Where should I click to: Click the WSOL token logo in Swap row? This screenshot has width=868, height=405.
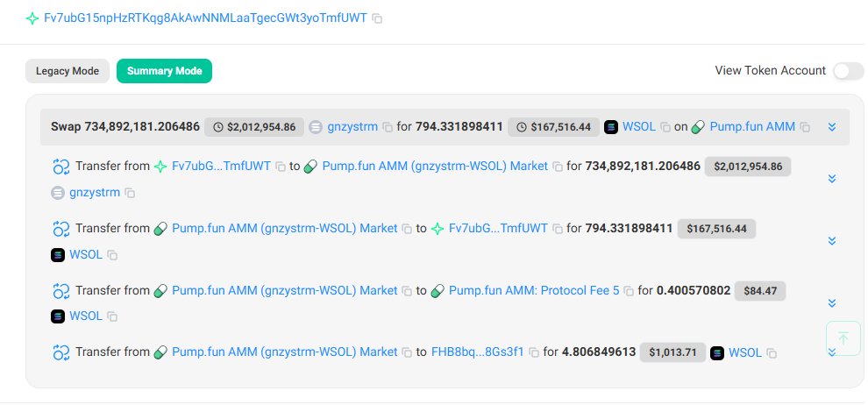611,127
